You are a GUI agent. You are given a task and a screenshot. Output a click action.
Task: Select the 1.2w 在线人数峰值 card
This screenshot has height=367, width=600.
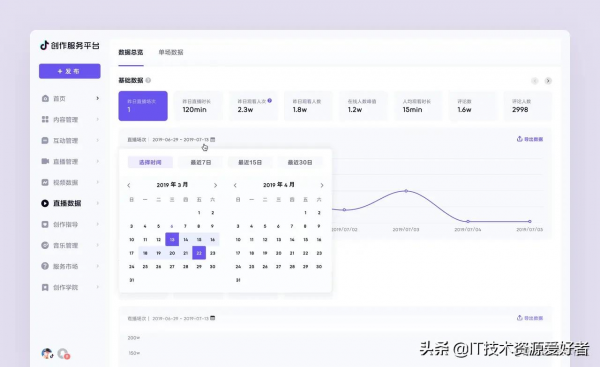[364, 106]
